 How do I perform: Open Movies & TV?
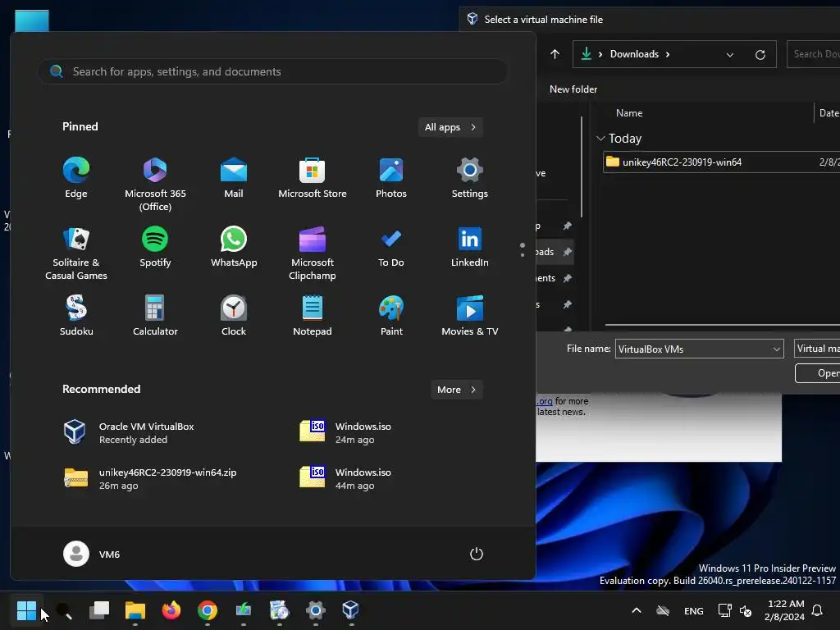[x=470, y=316]
